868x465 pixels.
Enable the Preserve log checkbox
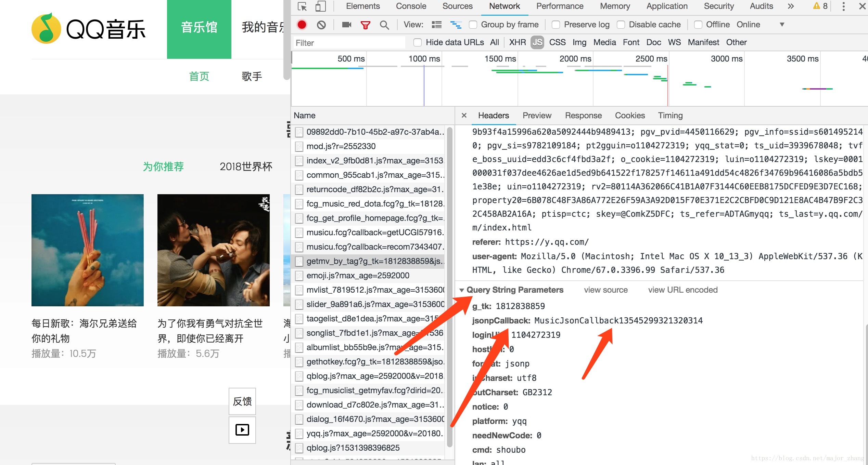click(x=554, y=24)
